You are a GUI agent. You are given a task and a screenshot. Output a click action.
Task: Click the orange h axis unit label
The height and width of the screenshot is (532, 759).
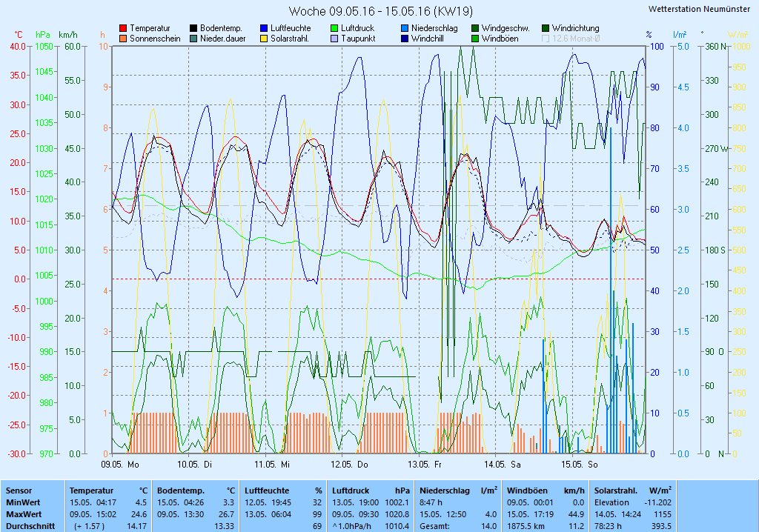[102, 35]
